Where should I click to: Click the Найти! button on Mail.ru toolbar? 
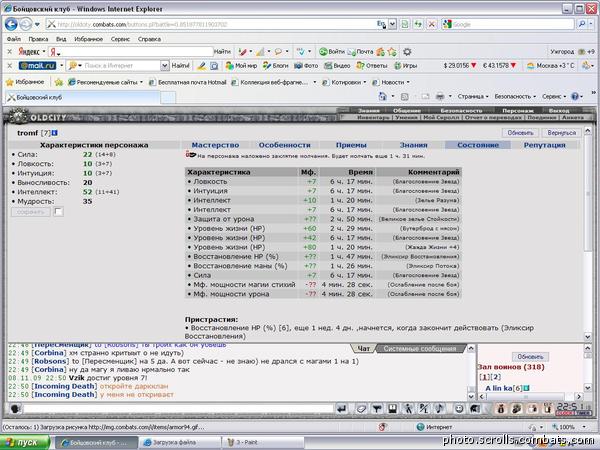[181, 66]
